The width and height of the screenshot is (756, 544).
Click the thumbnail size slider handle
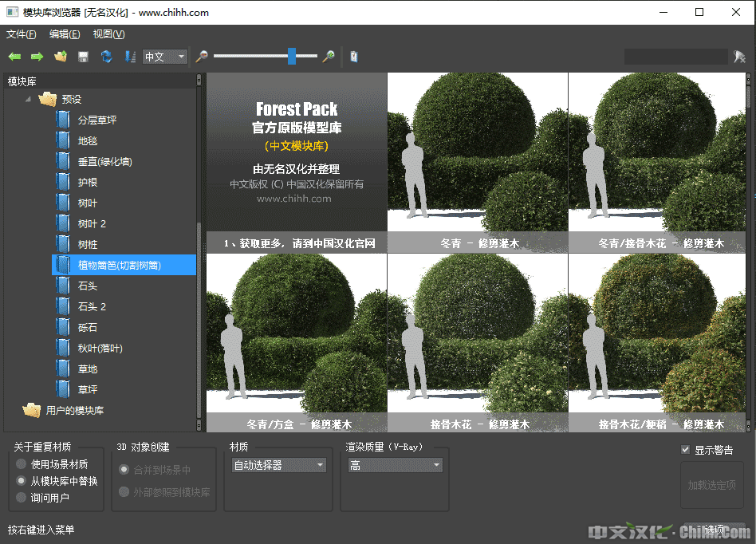292,56
